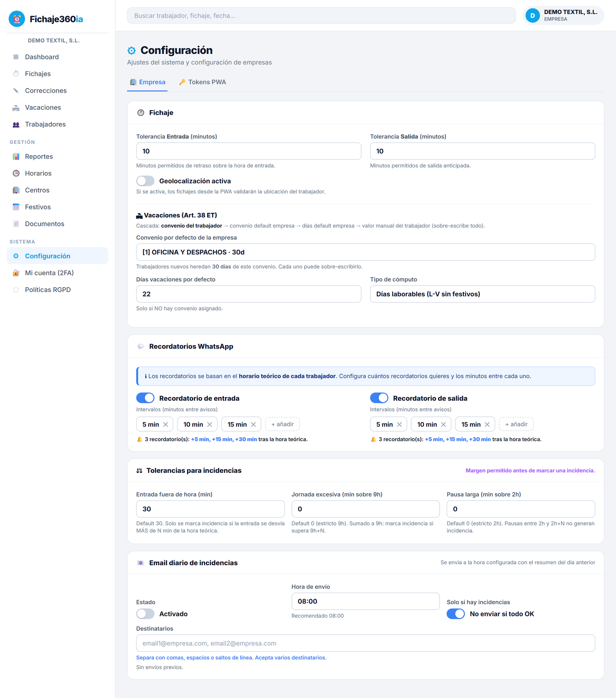Switch to the Tokens PWA tab
Screen dimensions: 616x698
[x=203, y=82]
